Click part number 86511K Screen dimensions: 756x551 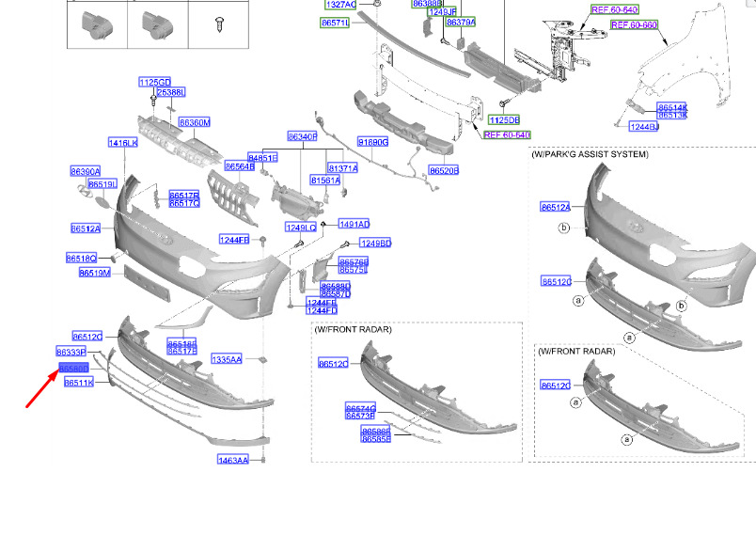pyautogui.click(x=79, y=383)
